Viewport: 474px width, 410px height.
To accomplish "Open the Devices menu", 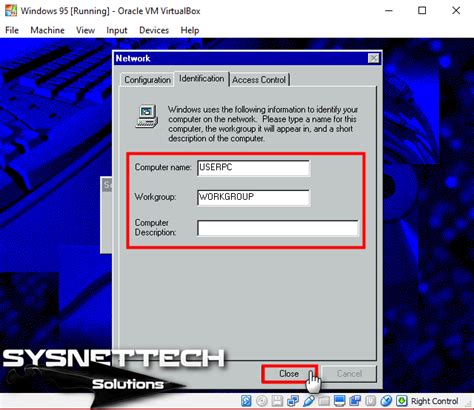I will coord(154,30).
